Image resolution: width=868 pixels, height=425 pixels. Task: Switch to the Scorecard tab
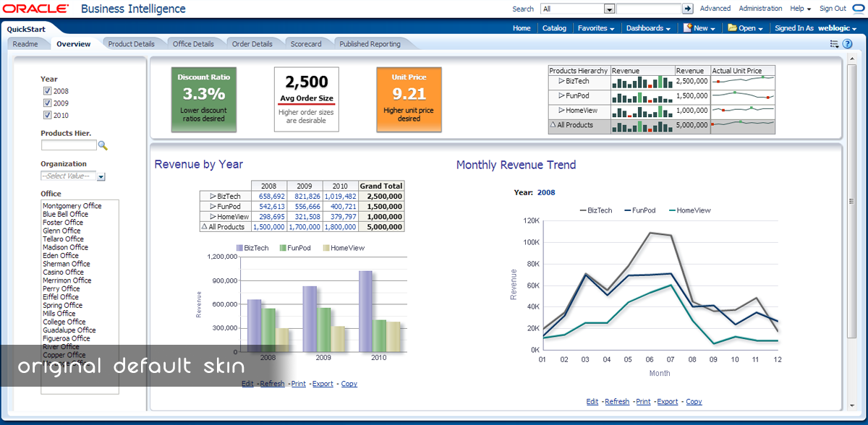click(306, 44)
